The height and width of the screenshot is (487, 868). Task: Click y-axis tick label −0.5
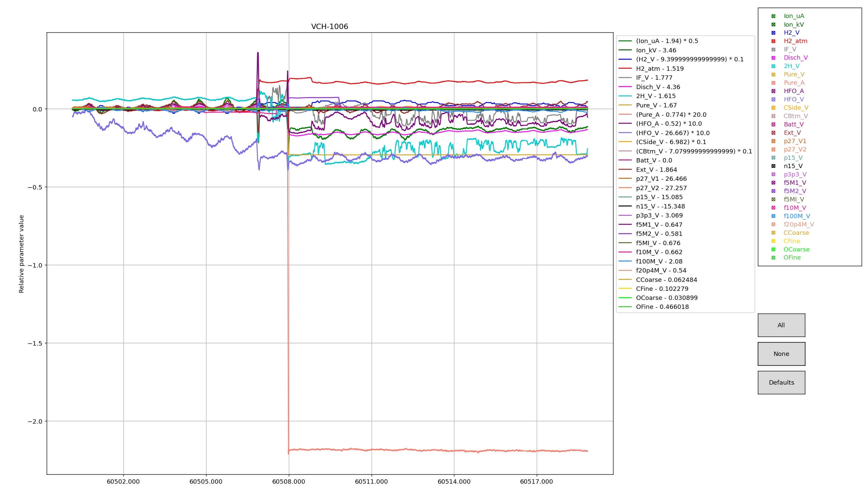tap(35, 187)
